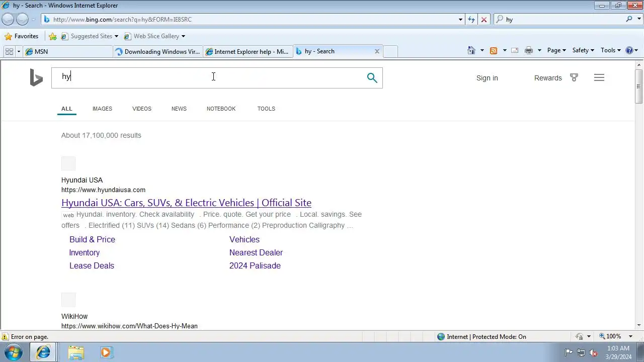Click the IE toolbar search box containing hy

563,19
